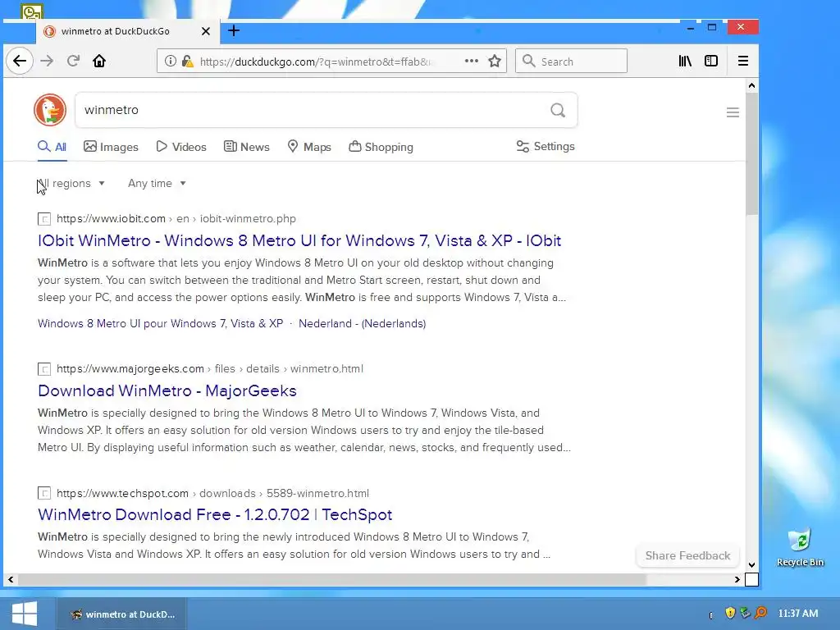Close the winmetro at DuckDuckGo tab
Screen dimensions: 840x630
tap(206, 32)
